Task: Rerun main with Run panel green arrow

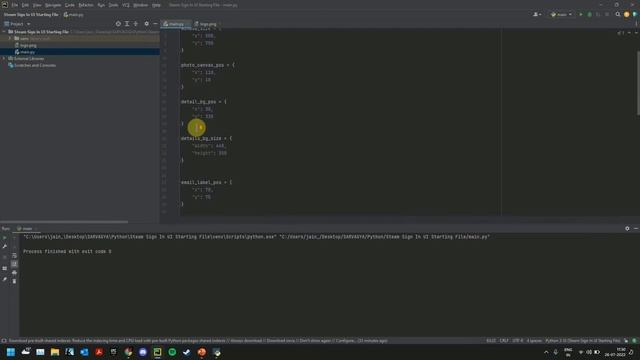Action: 4,238
